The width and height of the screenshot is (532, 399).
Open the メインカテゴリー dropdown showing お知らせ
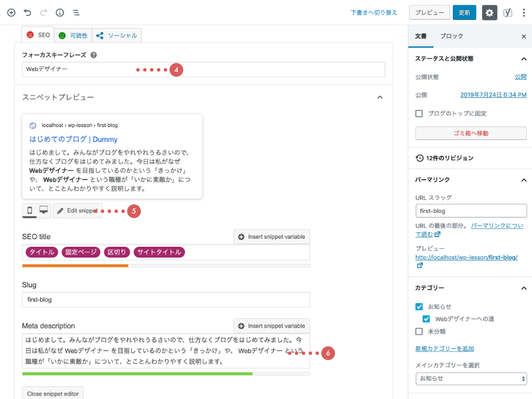click(471, 378)
